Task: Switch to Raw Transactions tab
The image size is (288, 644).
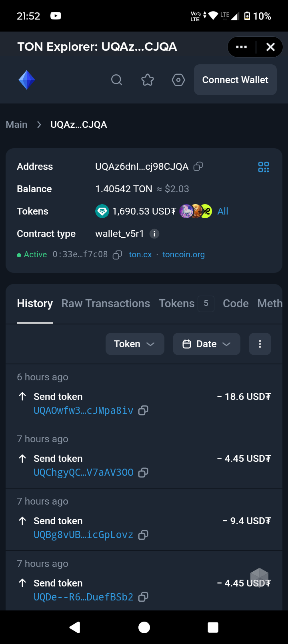Action: point(106,304)
